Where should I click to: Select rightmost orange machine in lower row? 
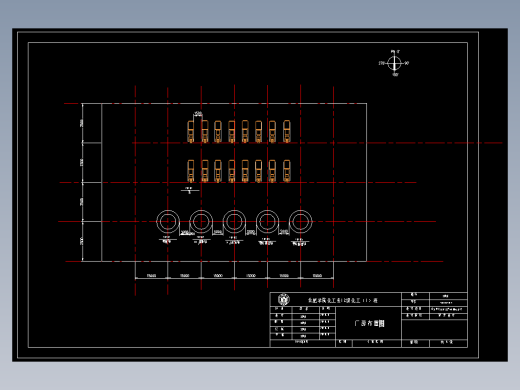pyautogui.click(x=287, y=171)
